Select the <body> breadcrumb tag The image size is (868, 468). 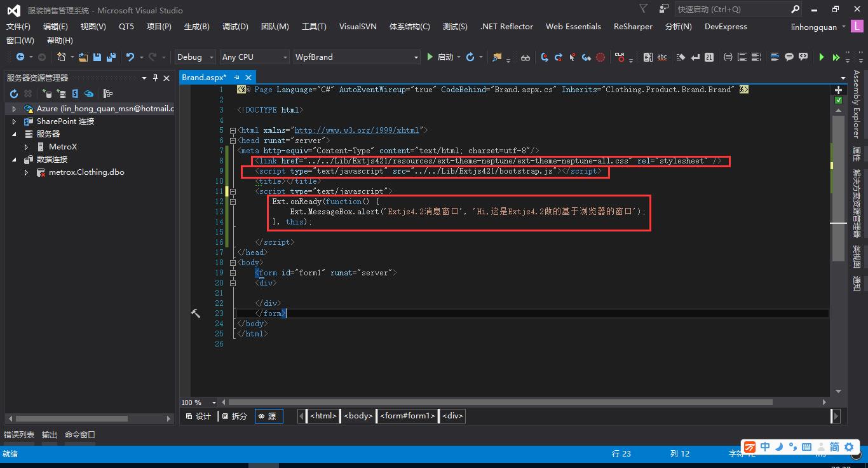[358, 416]
